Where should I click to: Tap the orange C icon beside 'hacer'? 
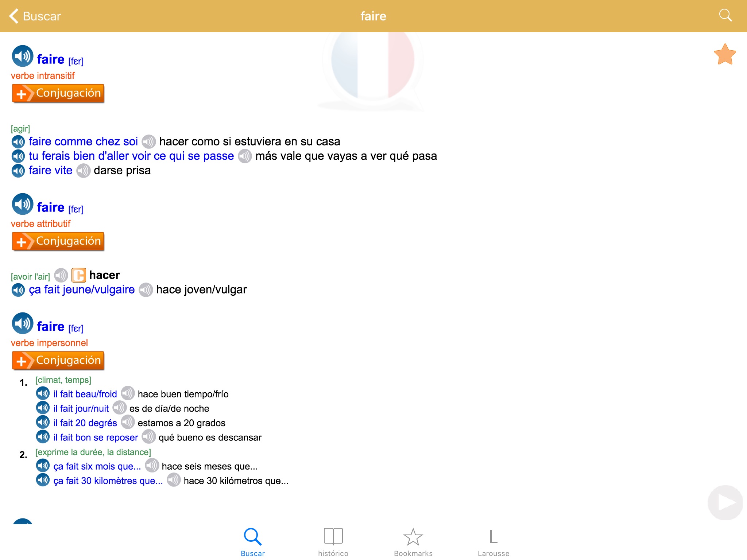coord(78,275)
